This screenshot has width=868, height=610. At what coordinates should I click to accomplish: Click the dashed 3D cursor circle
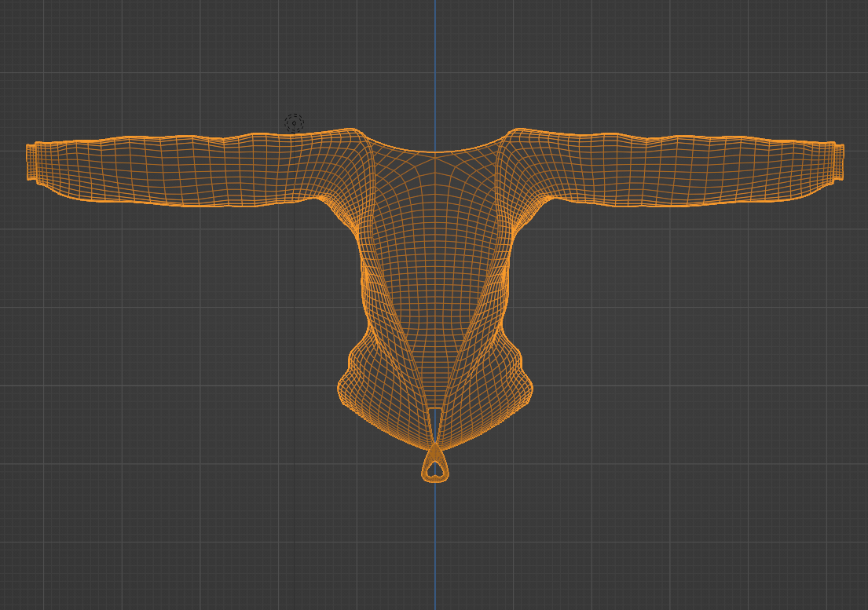(x=294, y=123)
